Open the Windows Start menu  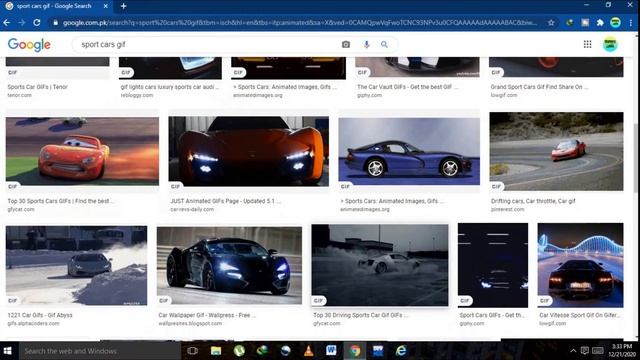[x=7, y=351]
